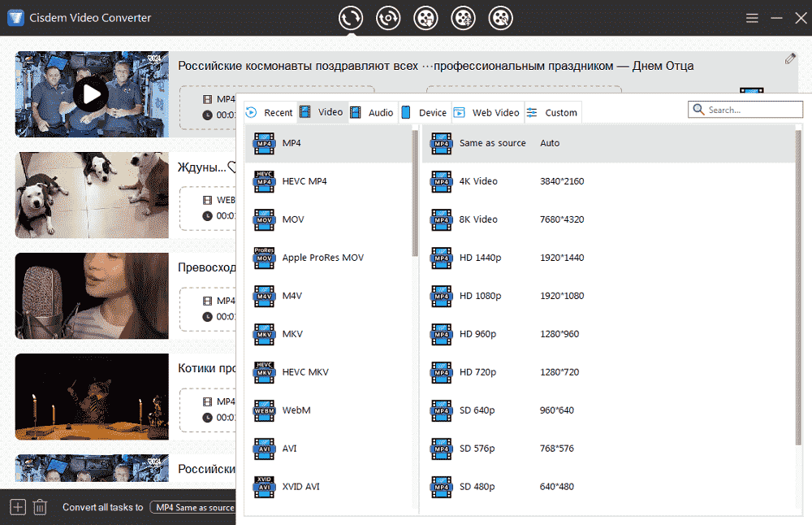The image size is (812, 525).
Task: Choose HD 960p preset
Action: click(608, 334)
